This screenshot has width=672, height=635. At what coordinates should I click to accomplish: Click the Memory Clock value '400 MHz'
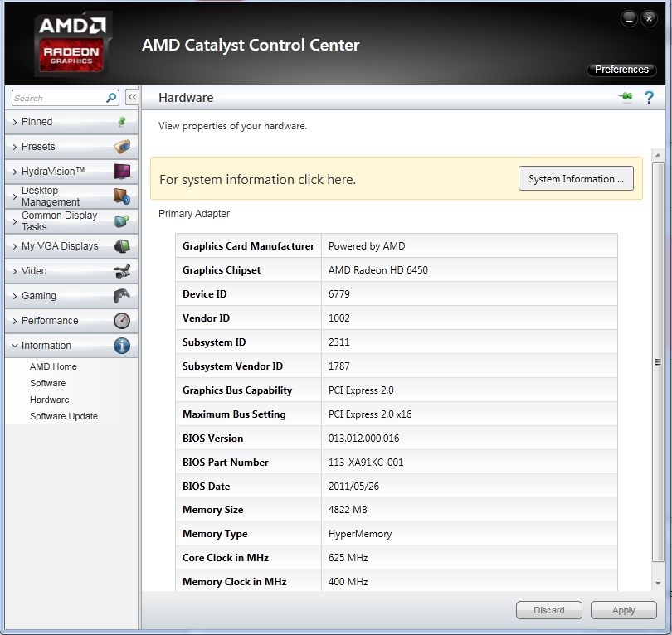click(348, 581)
